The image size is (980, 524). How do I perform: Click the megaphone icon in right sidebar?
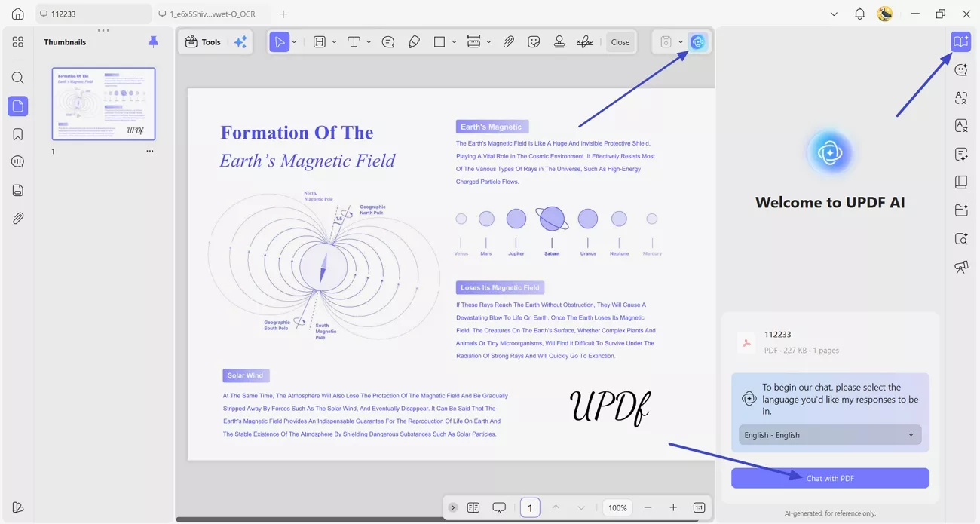tap(960, 267)
